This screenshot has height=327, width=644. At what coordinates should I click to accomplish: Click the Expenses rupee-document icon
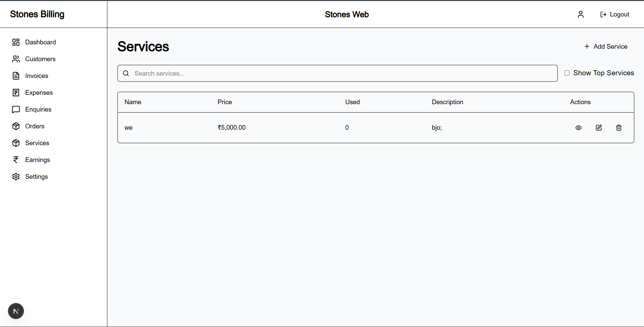point(16,92)
